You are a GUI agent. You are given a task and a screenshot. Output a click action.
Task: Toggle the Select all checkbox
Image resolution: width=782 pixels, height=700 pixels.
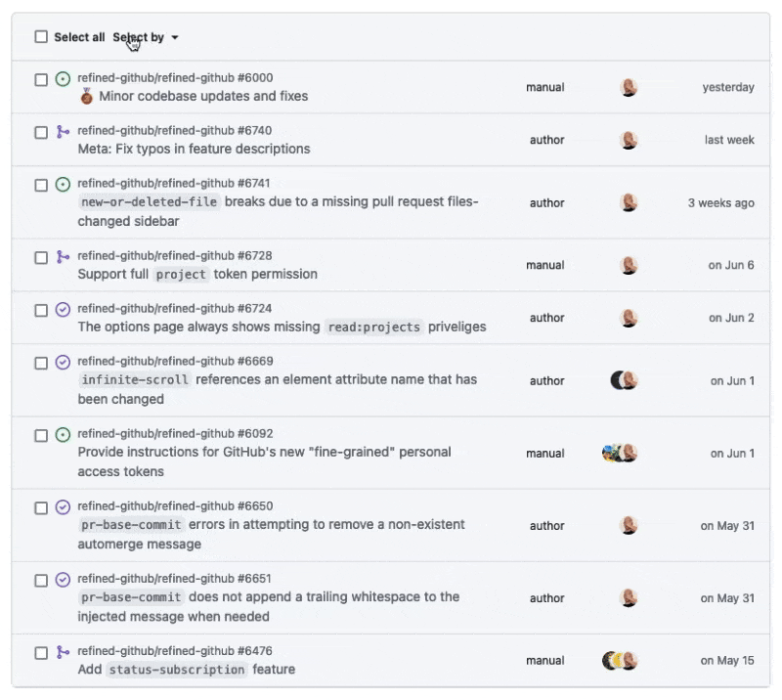pos(41,37)
